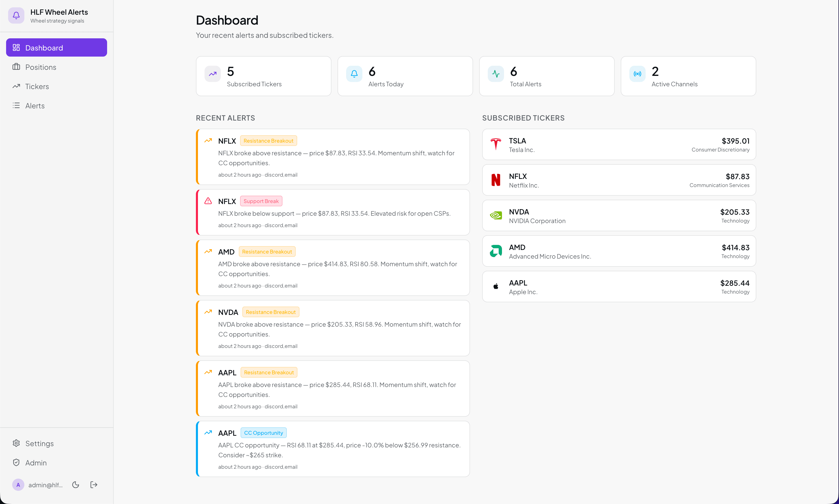Click the Support Break warning triangle icon
Viewport: 839px width, 504px height.
click(208, 201)
